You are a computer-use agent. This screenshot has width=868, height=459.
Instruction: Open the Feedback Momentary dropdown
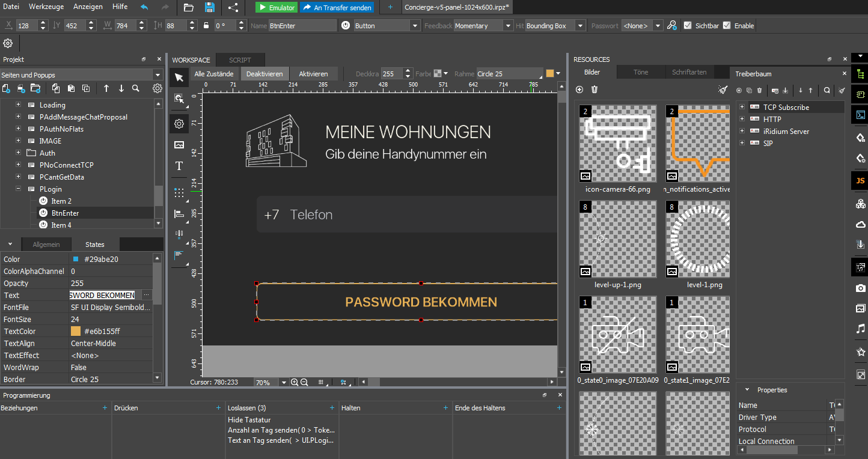coord(508,25)
